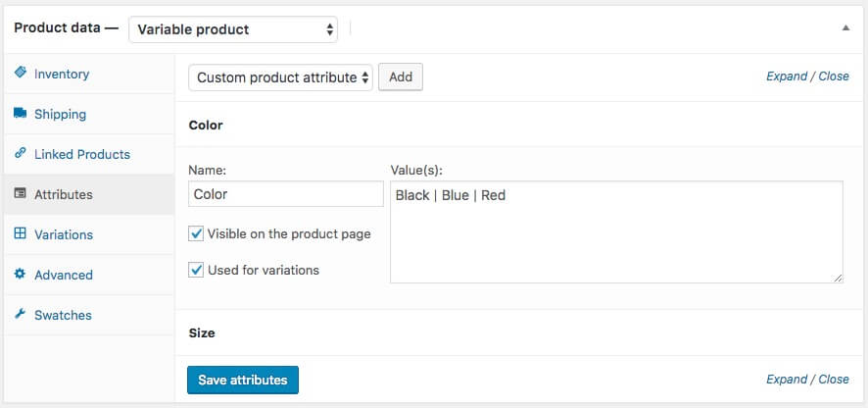
Task: Click the Shipping truck icon
Action: [x=20, y=114]
